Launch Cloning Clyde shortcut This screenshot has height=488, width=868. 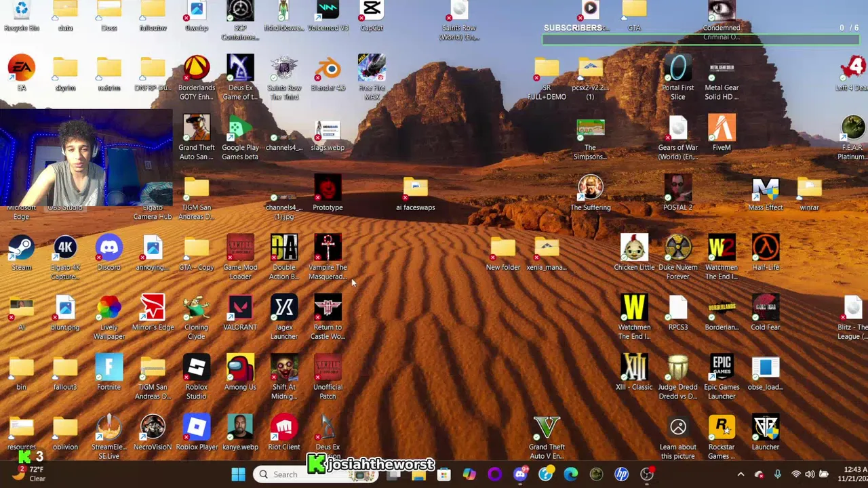pyautogui.click(x=197, y=317)
